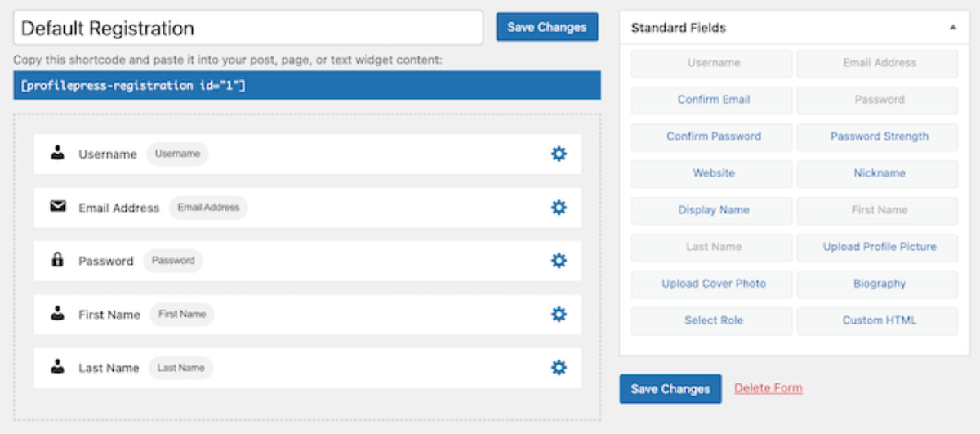Add the Password Strength field
The image size is (980, 434).
[879, 136]
